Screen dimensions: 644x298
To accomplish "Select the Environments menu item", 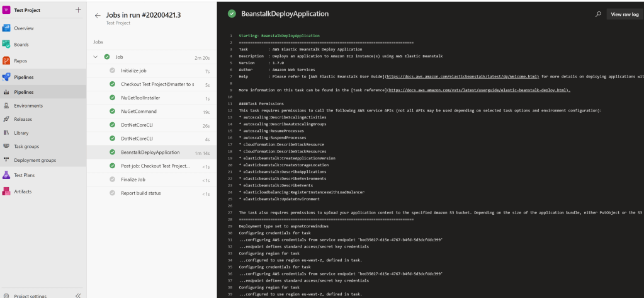I will [x=29, y=105].
